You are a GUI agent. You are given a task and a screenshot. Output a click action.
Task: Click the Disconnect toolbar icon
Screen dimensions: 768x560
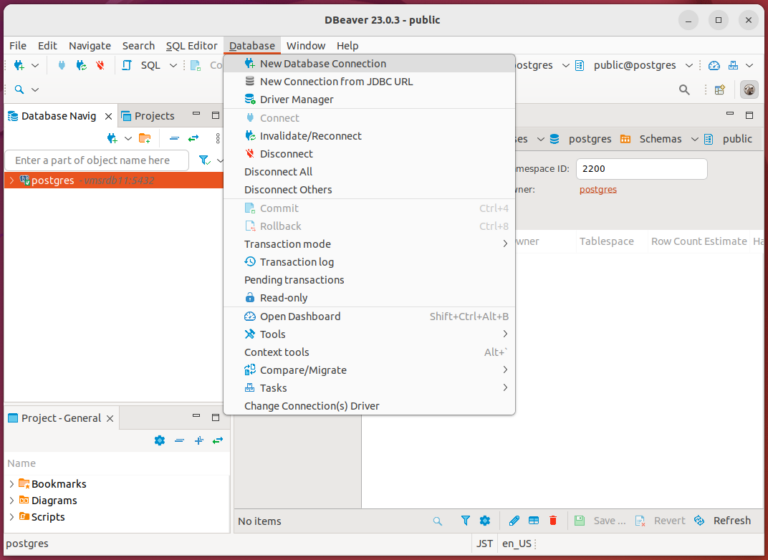[x=100, y=65]
